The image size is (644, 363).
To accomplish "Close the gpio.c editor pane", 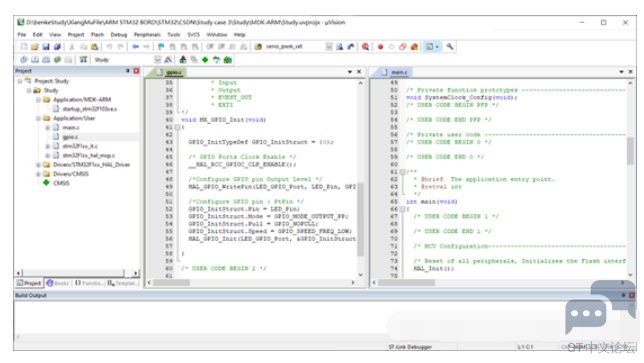I will click(x=359, y=72).
